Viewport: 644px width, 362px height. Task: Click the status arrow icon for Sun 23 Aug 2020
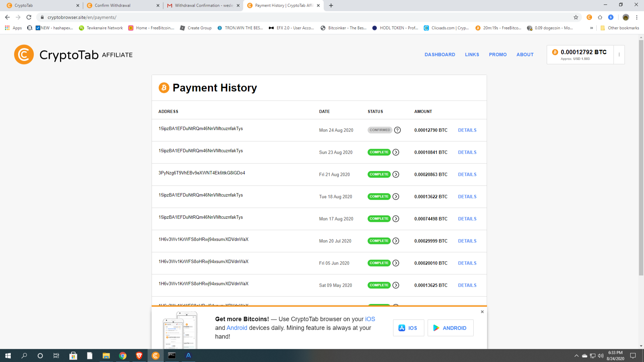(396, 152)
